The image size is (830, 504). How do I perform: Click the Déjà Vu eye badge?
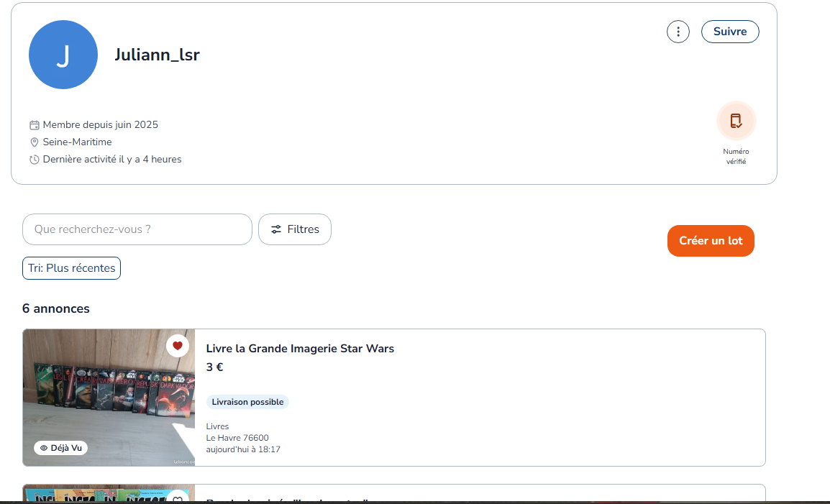coord(61,448)
